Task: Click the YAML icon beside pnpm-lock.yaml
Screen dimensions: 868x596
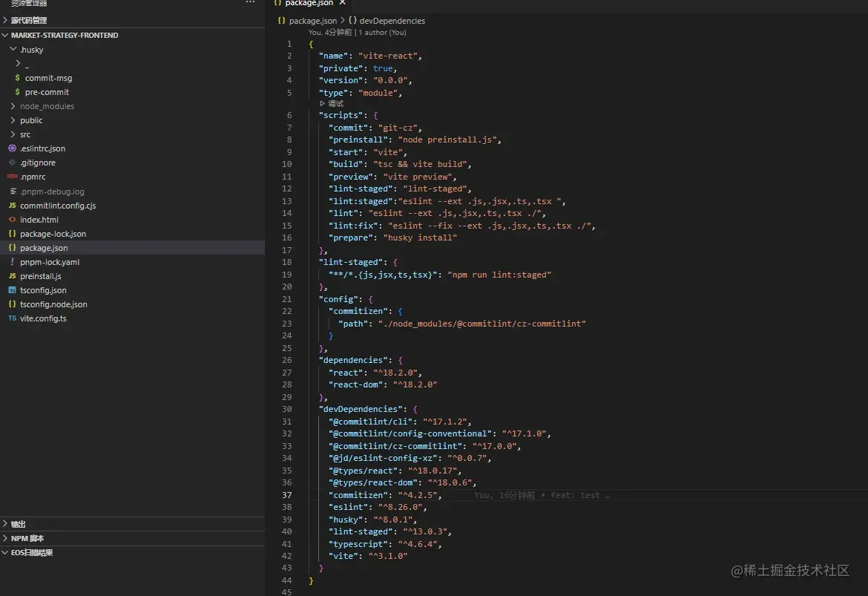Action: (12, 261)
